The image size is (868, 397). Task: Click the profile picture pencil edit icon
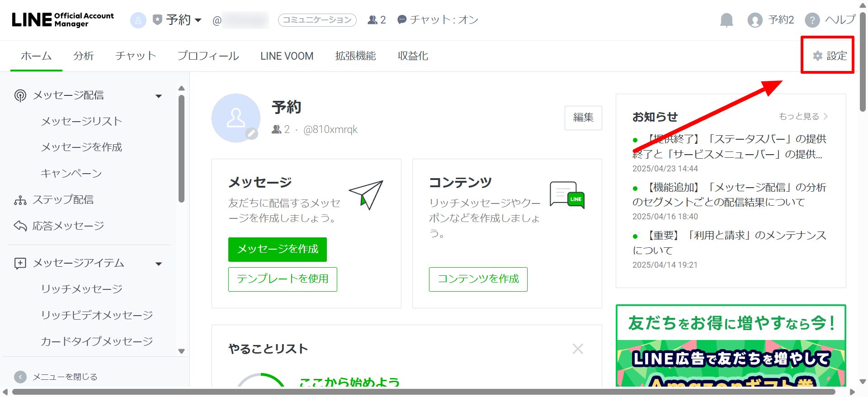click(x=252, y=133)
